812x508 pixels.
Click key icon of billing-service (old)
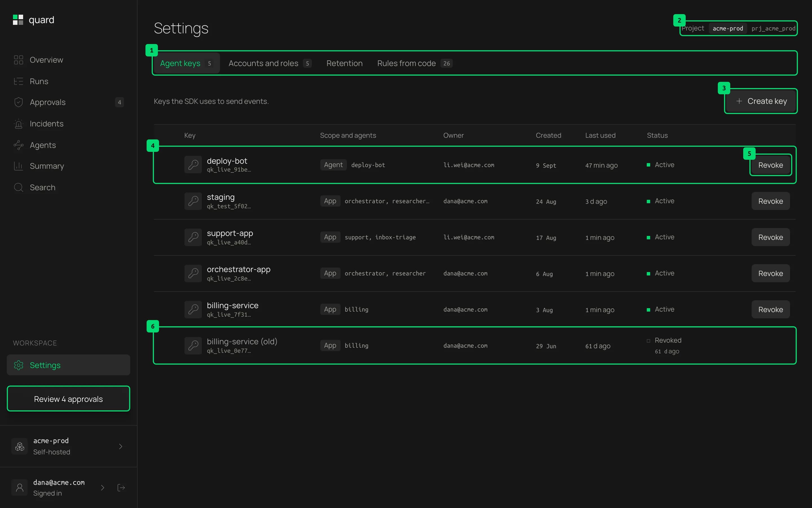193,345
